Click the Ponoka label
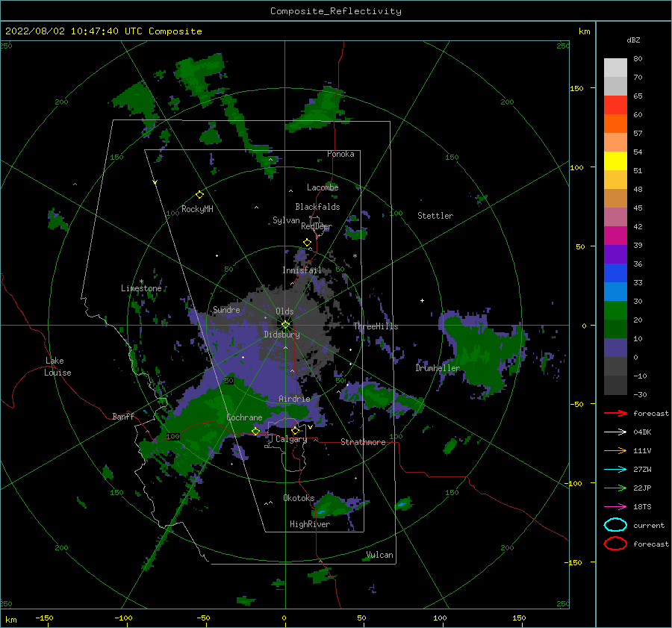Screen dimensions: 672x628 tap(340, 154)
